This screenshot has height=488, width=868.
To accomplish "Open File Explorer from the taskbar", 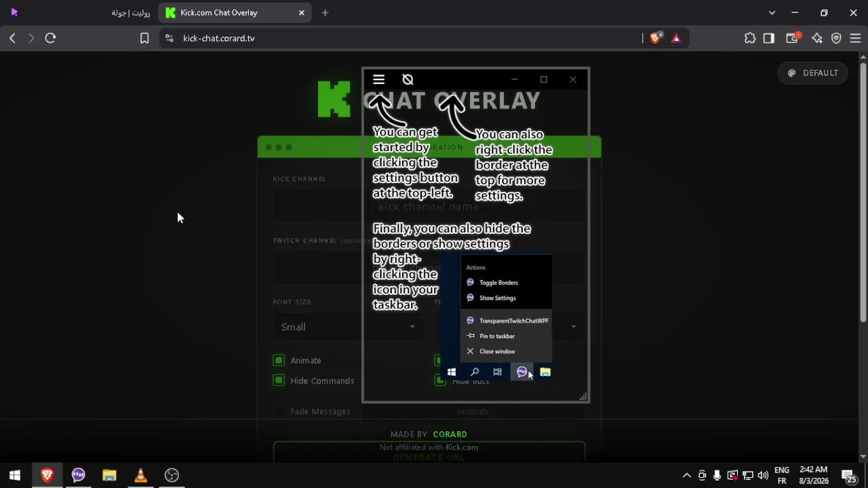I will [x=109, y=475].
